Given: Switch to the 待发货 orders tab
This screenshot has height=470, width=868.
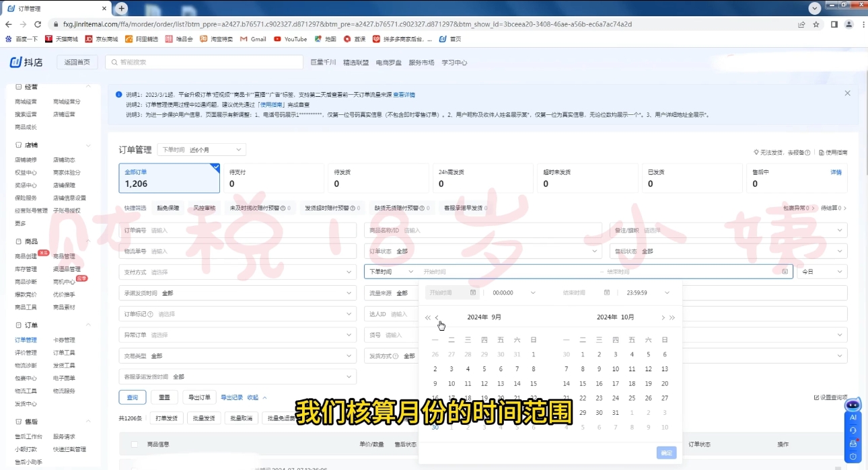Looking at the screenshot, I should pos(379,178).
